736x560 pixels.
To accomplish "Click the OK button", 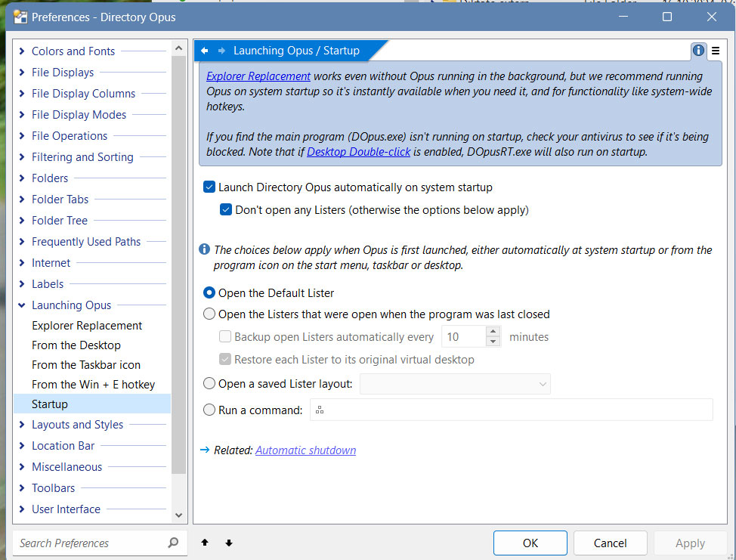I will pyautogui.click(x=530, y=543).
